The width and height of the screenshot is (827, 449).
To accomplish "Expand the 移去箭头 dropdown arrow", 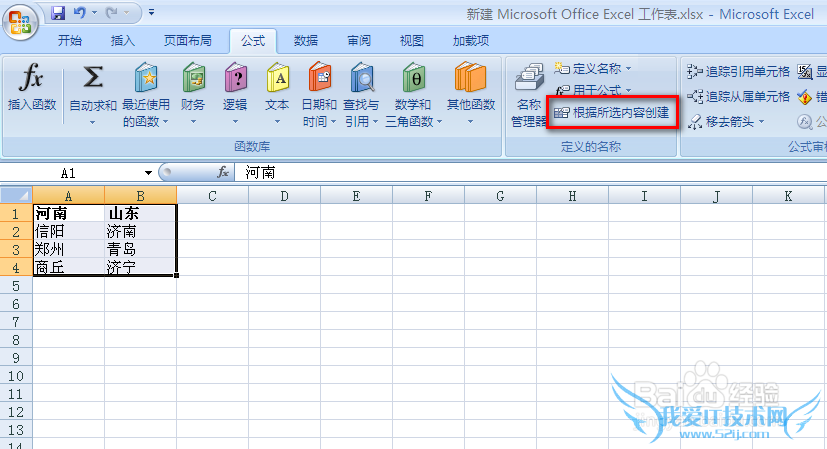I will [762, 122].
